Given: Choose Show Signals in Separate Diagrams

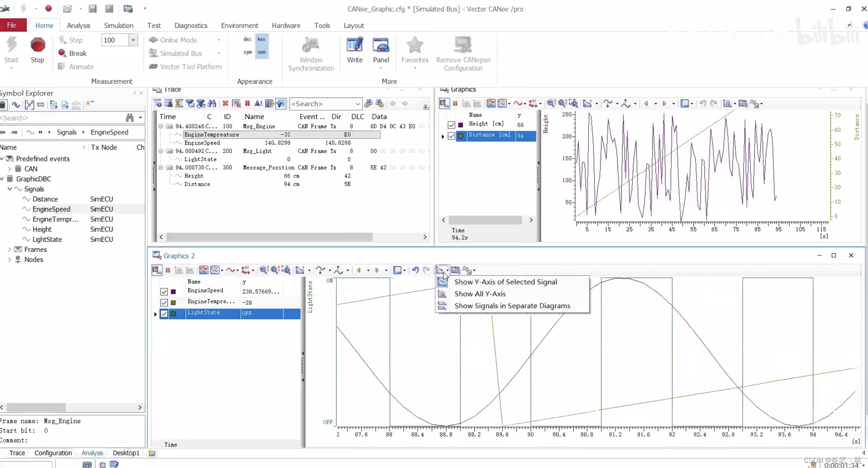Looking at the screenshot, I should click(512, 306).
